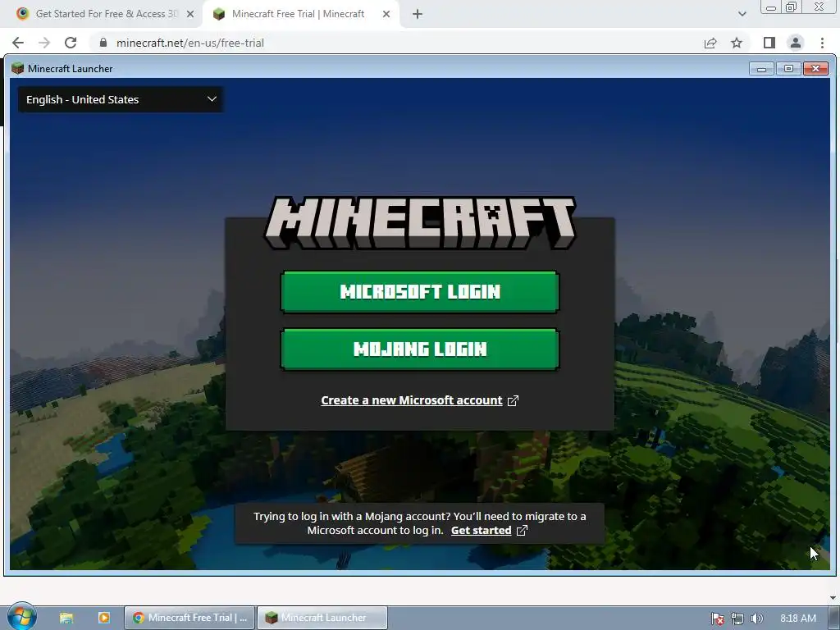
Task: Reload the Minecraft free trial page
Action: click(x=71, y=43)
